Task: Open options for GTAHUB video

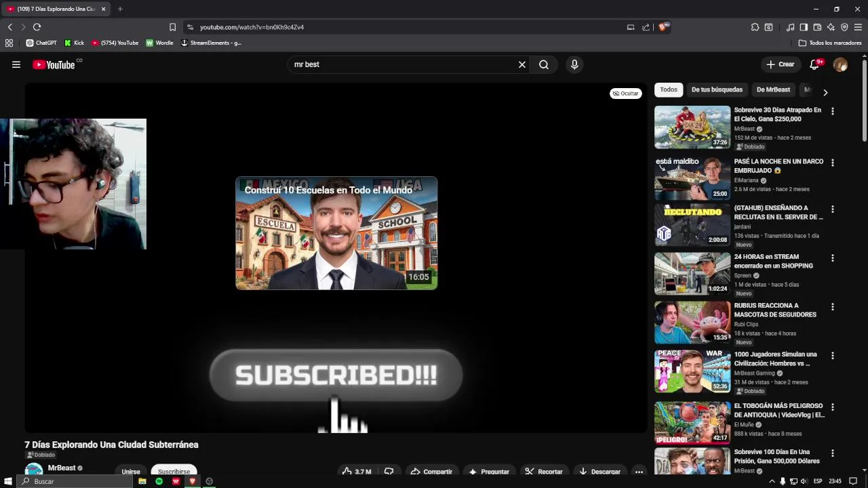Action: (833, 209)
